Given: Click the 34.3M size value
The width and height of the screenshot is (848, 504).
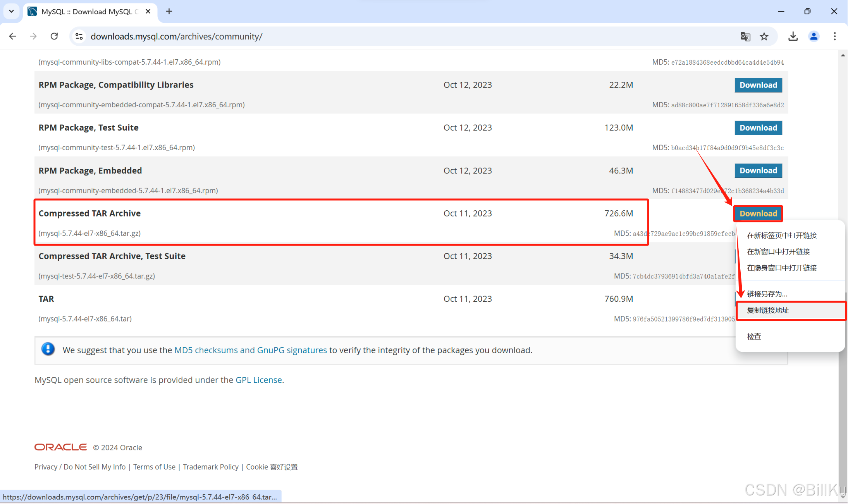Looking at the screenshot, I should (621, 256).
